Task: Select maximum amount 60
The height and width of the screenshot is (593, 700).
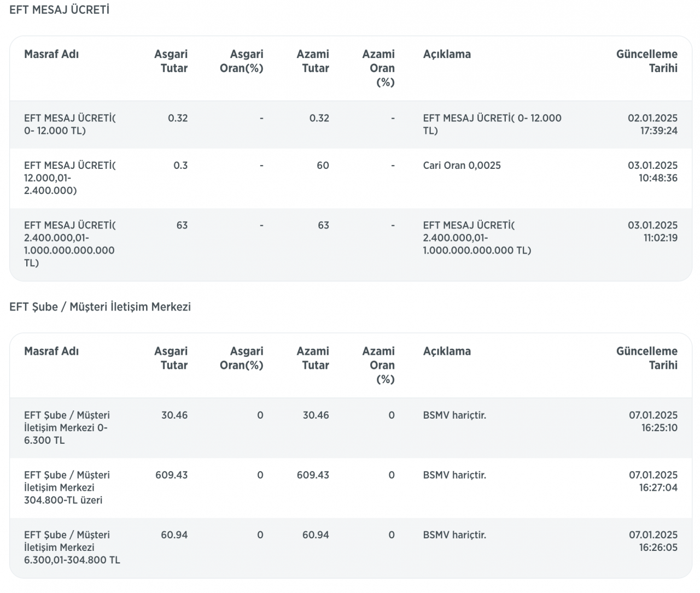Action: [x=323, y=165]
